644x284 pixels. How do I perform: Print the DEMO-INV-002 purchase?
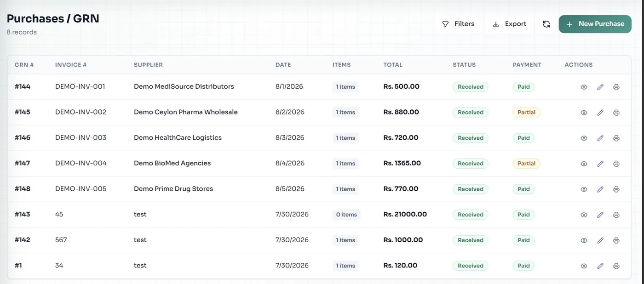(616, 113)
